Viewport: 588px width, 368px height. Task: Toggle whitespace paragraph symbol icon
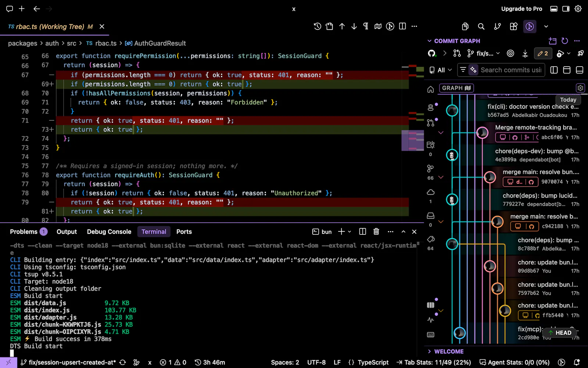point(366,26)
